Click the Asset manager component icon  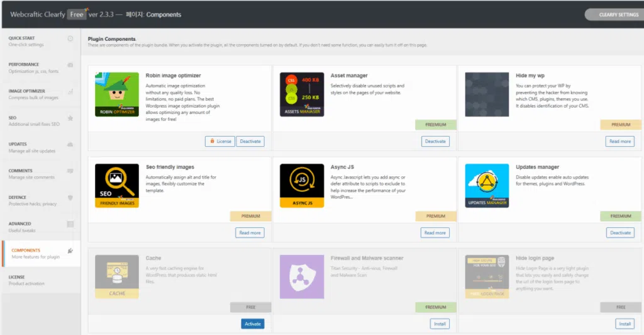pos(302,94)
